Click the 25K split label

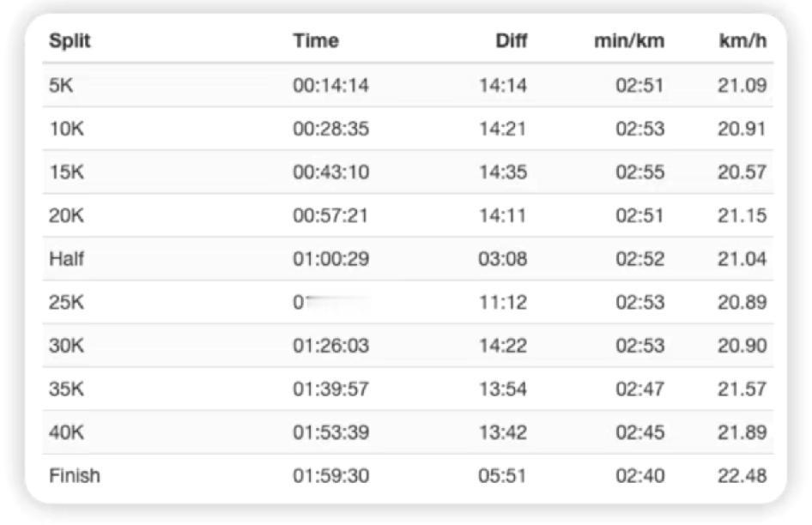click(66, 303)
